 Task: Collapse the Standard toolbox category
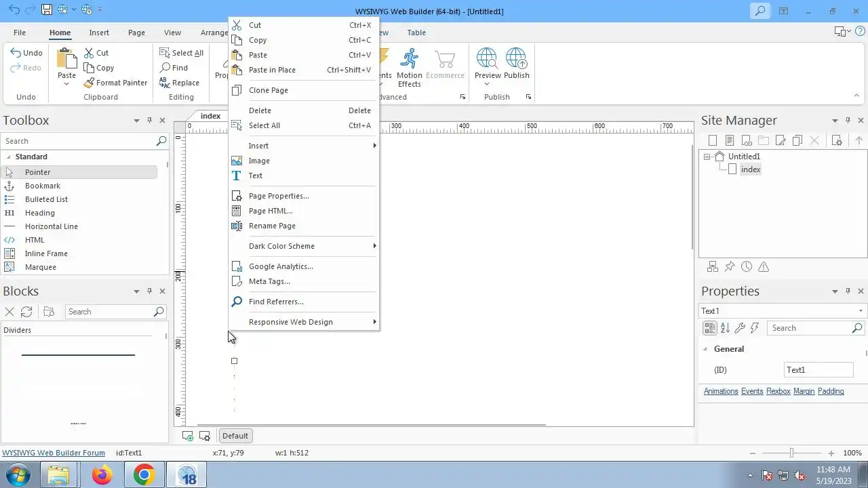9,157
